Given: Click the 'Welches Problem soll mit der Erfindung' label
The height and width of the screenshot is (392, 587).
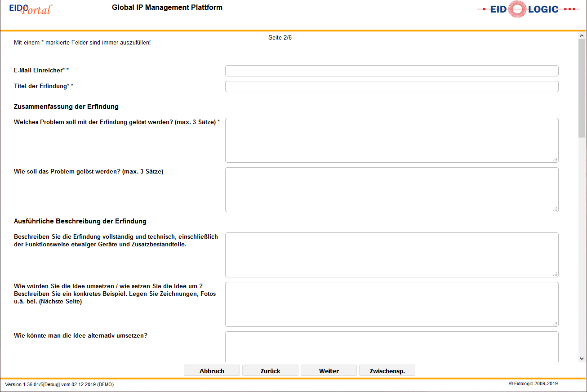Looking at the screenshot, I should (117, 122).
